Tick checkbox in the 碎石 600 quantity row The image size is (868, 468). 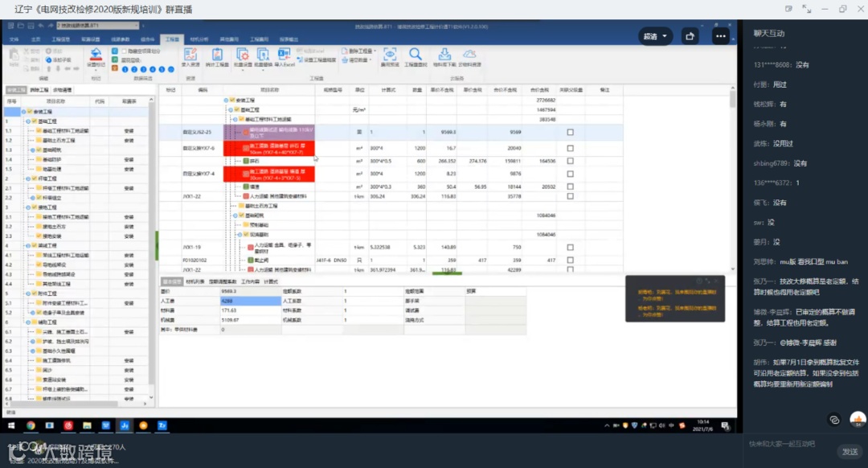[x=570, y=161]
